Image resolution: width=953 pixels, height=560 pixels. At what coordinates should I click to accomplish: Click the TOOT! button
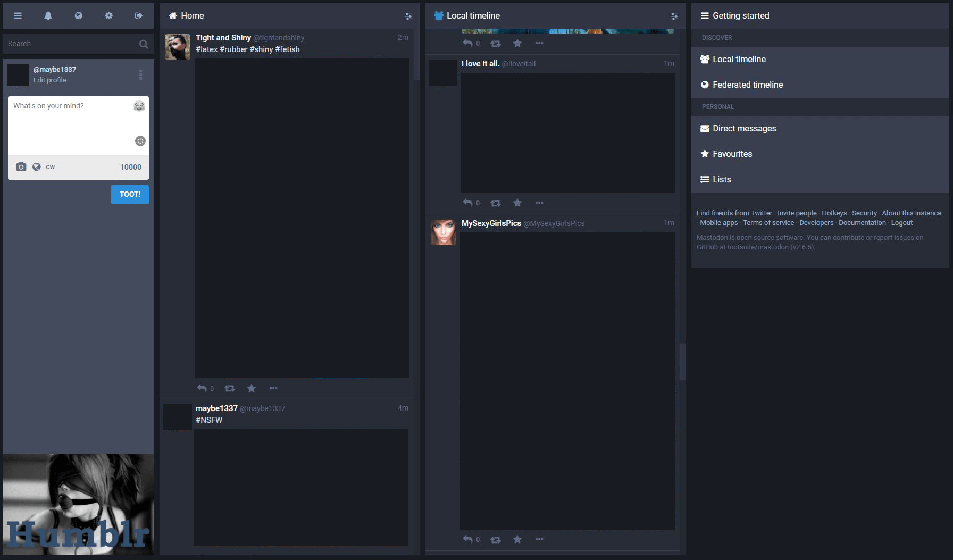coord(130,195)
